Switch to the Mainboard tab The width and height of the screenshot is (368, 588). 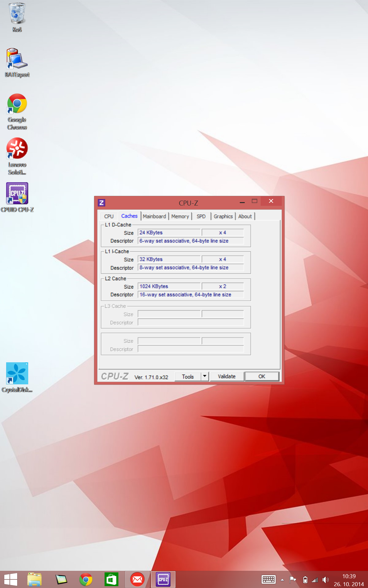click(x=154, y=216)
